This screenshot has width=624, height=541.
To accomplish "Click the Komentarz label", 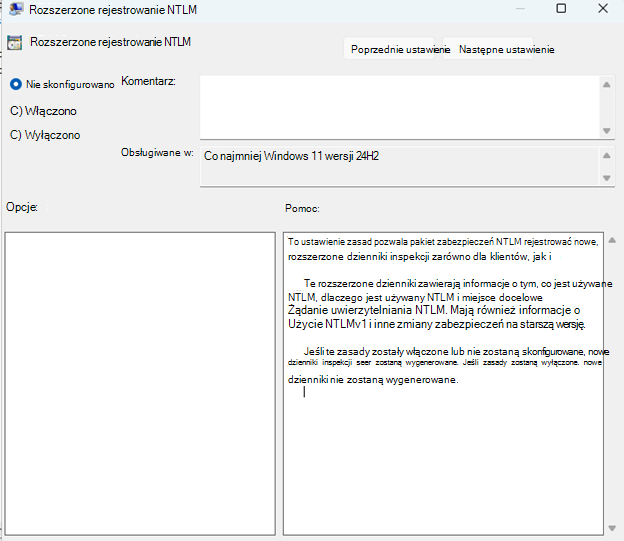I will point(148,81).
